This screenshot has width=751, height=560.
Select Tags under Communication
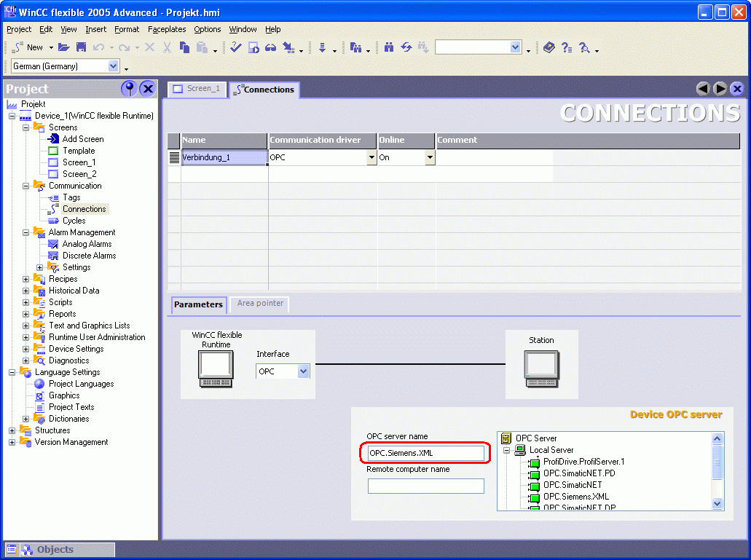71,197
